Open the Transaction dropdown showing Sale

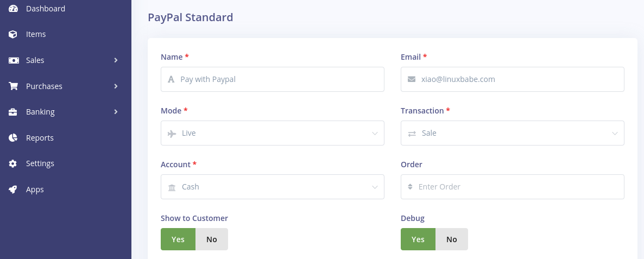pos(512,134)
